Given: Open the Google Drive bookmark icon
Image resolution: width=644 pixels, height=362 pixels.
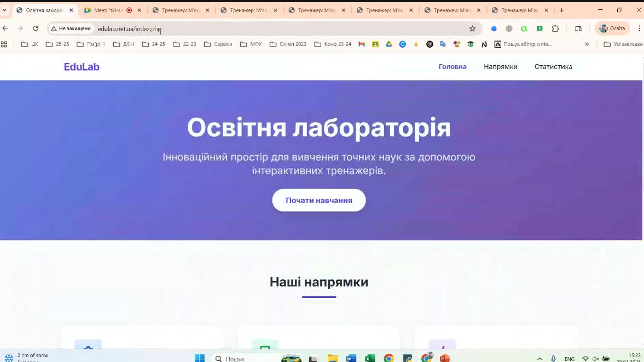Looking at the screenshot, I should (389, 44).
